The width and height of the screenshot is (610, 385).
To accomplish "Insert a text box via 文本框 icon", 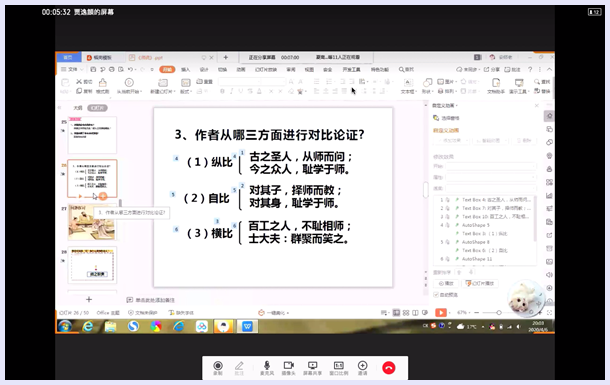I will click(408, 82).
